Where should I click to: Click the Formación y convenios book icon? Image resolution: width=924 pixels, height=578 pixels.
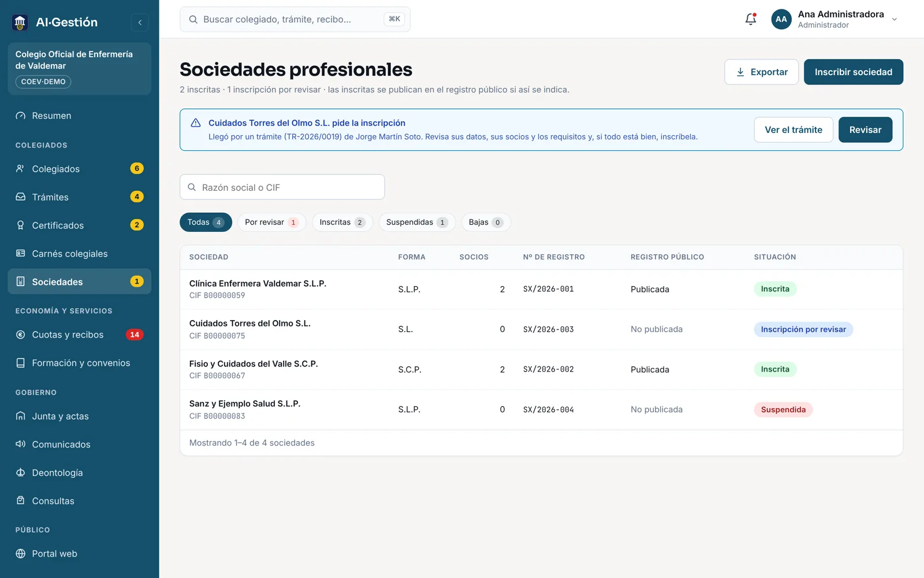(x=21, y=363)
